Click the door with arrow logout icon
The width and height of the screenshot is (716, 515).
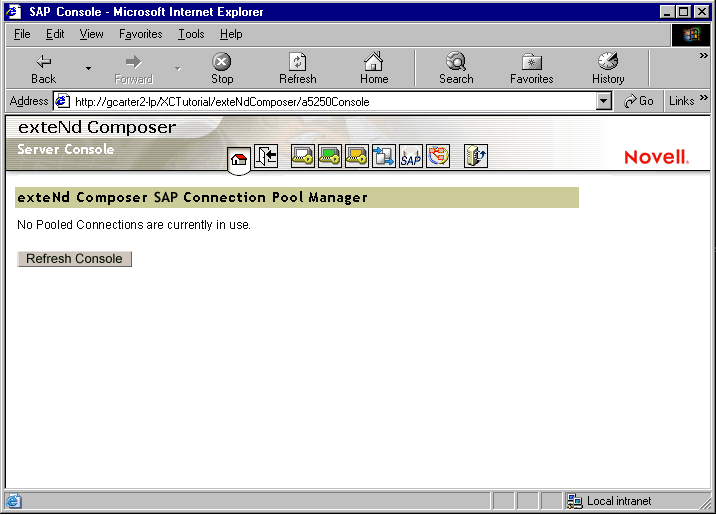coord(266,156)
